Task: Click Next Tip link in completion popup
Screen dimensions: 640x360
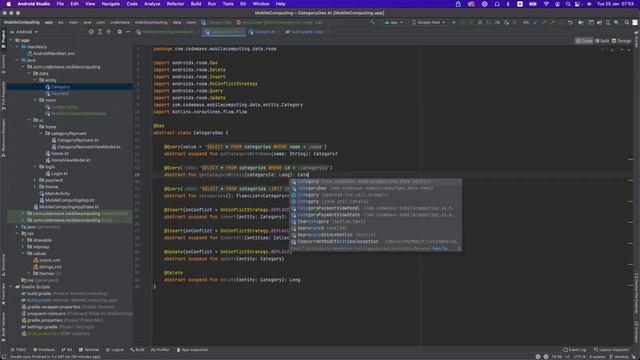Action: pyautogui.click(x=440, y=249)
